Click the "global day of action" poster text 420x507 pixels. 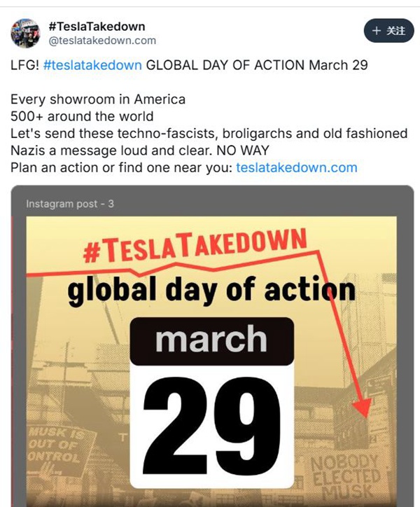211,291
